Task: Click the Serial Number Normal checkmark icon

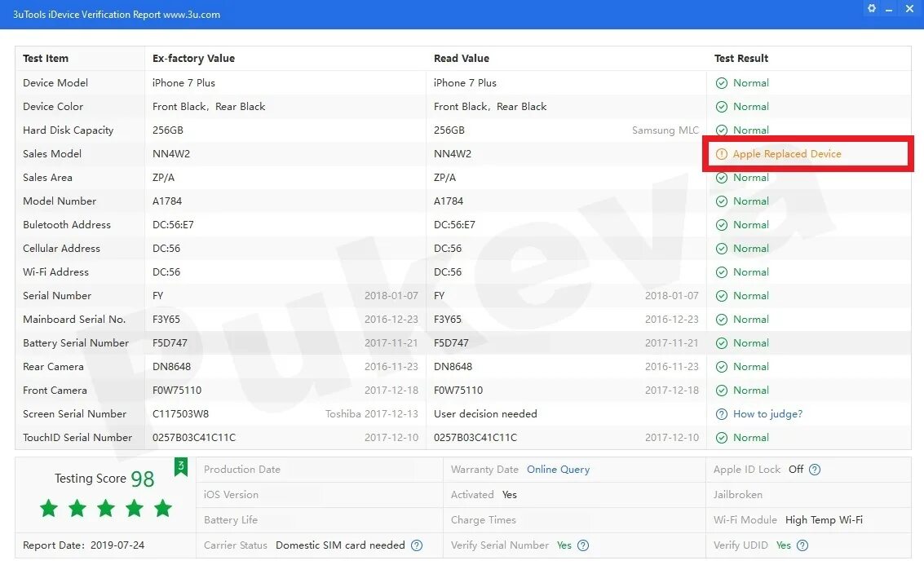Action: [x=721, y=296]
